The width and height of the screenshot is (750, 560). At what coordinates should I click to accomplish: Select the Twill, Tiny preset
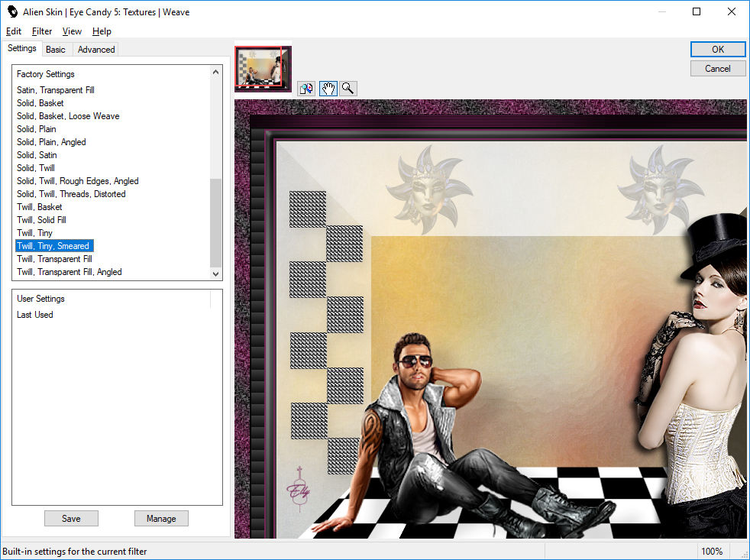click(x=34, y=232)
